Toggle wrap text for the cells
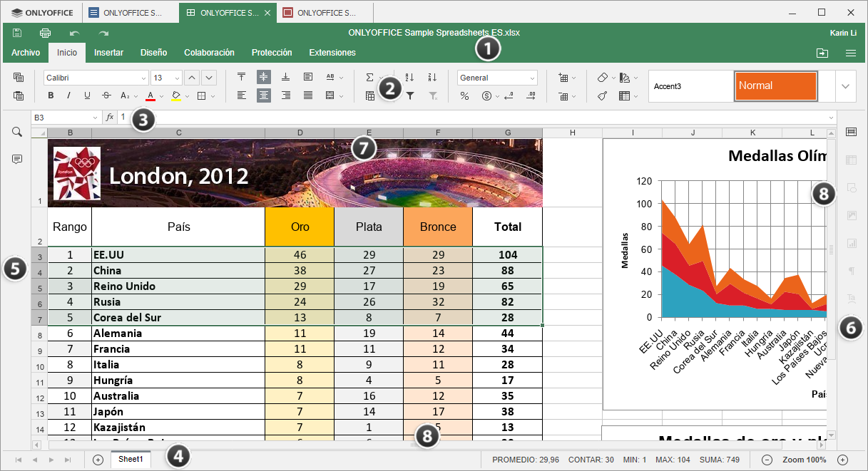 pos(308,77)
